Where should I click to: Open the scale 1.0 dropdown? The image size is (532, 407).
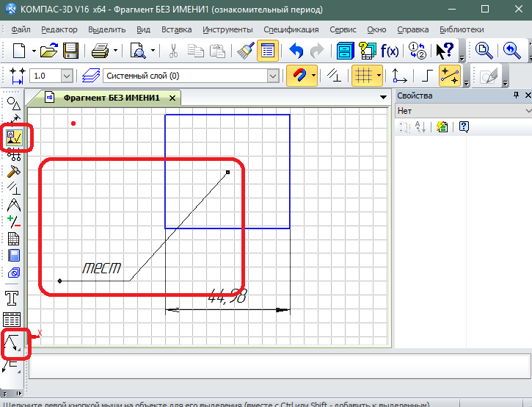[67, 76]
